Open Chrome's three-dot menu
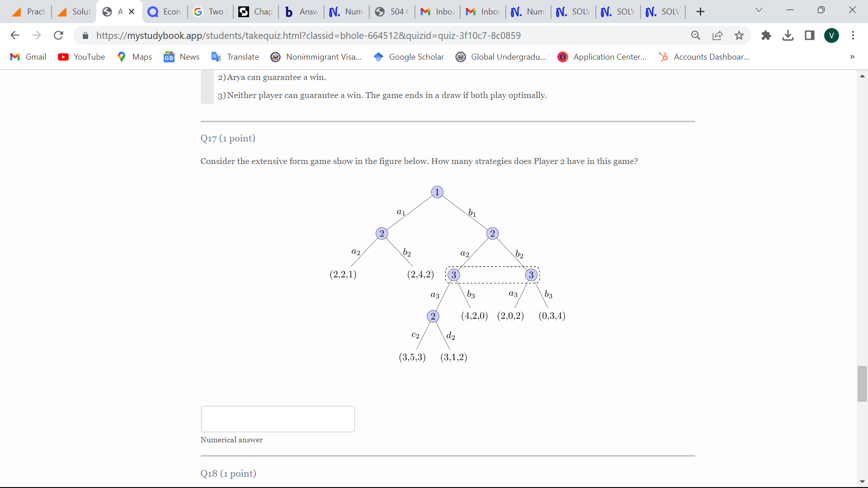The height and width of the screenshot is (488, 868). (x=854, y=35)
